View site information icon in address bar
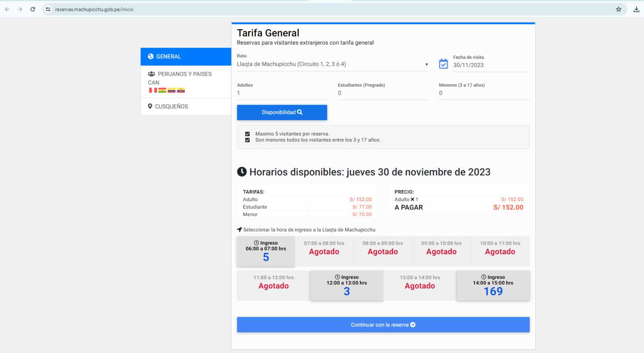This screenshot has height=353, width=644. coord(48,9)
